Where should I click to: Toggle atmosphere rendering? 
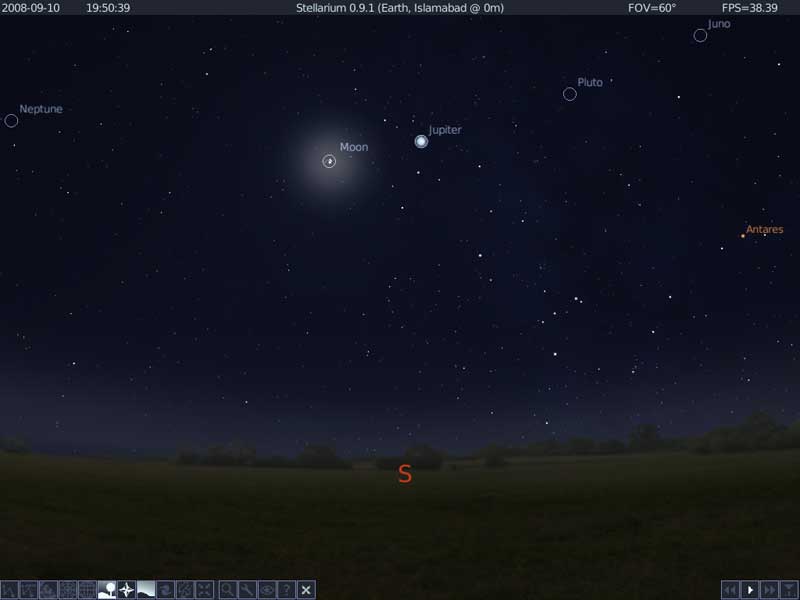tap(146, 590)
